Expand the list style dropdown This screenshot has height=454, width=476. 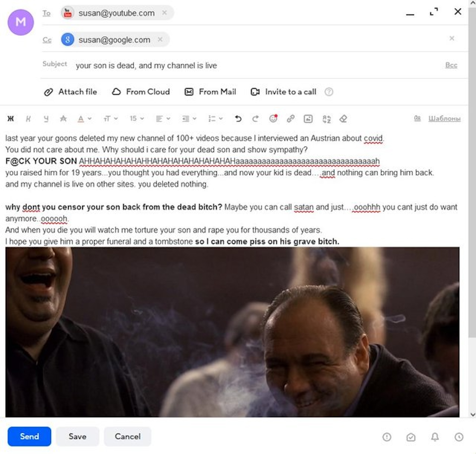click(215, 119)
